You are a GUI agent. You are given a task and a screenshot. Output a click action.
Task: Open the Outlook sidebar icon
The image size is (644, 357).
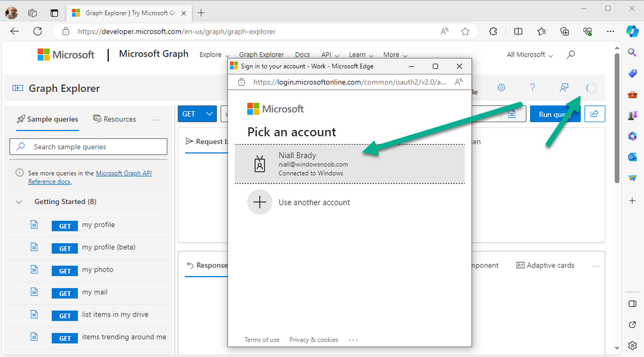[x=632, y=157]
